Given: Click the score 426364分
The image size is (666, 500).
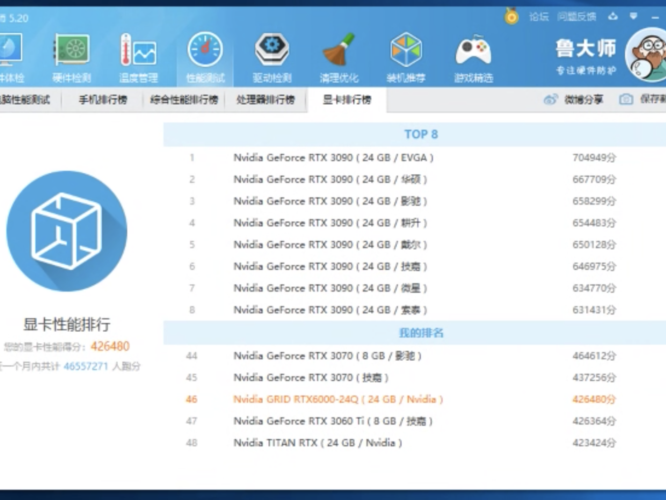Looking at the screenshot, I should (x=594, y=421).
